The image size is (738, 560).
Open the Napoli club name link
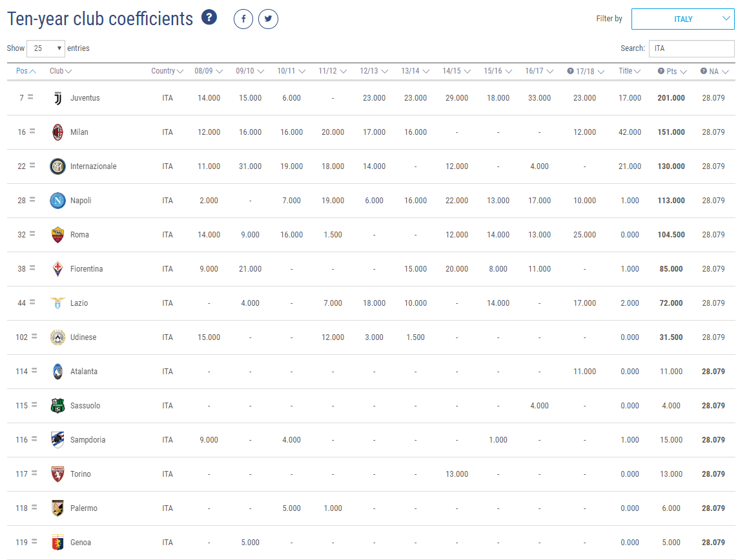81,201
